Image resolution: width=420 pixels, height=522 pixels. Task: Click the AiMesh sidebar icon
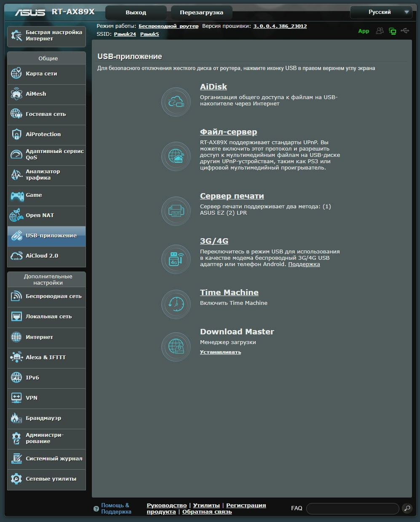click(16, 94)
